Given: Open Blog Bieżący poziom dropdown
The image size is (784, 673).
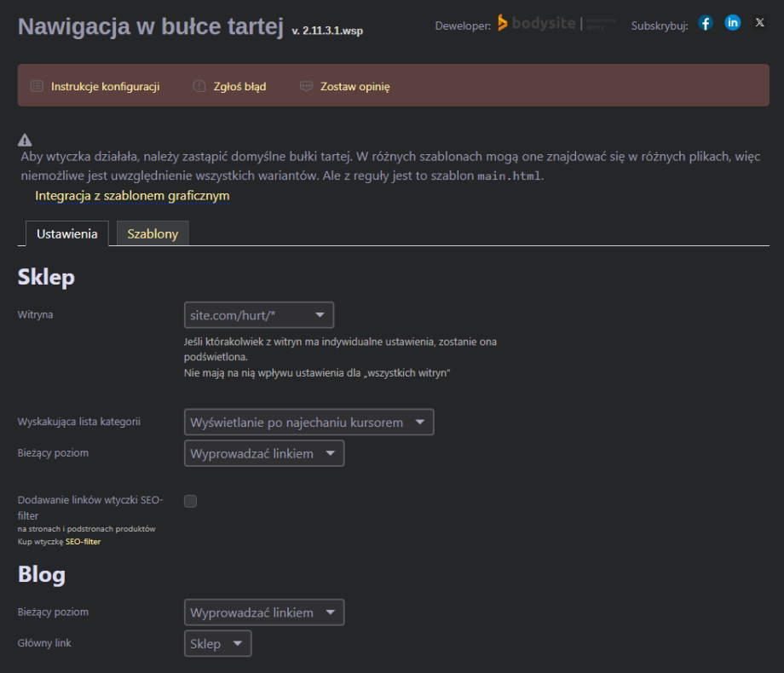Looking at the screenshot, I should pyautogui.click(x=264, y=613).
